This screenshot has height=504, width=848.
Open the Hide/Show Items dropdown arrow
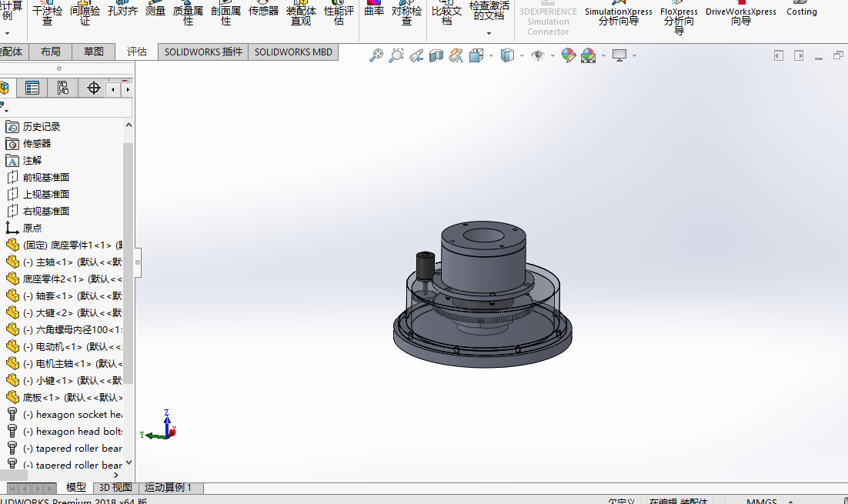[553, 55]
